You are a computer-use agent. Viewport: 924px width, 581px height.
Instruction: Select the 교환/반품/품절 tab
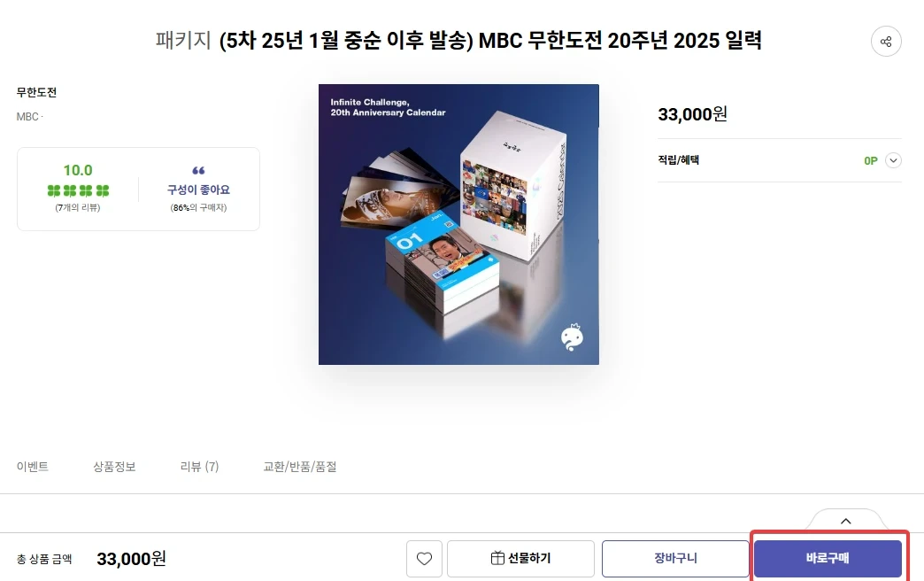click(300, 467)
